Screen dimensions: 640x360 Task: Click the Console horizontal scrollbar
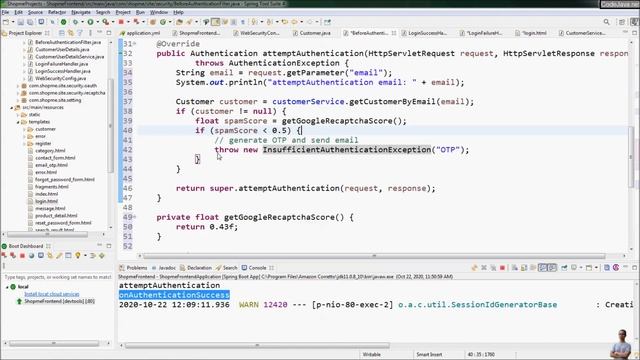(257, 345)
